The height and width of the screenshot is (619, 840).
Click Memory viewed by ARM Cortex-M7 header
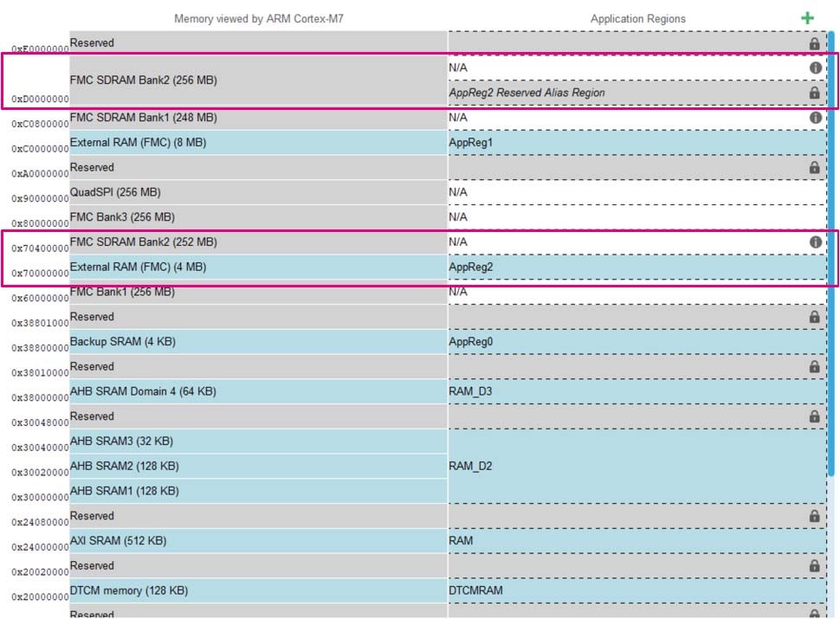pyautogui.click(x=259, y=19)
